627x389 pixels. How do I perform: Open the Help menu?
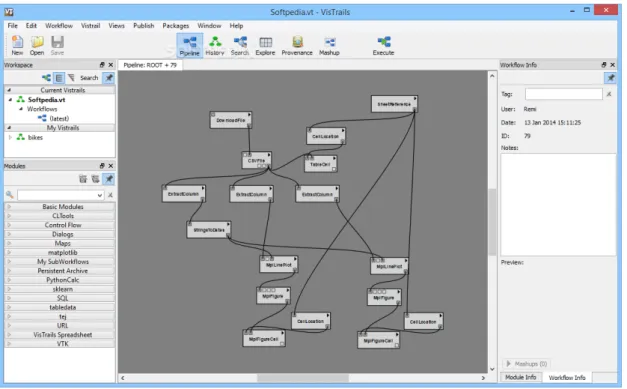(236, 26)
